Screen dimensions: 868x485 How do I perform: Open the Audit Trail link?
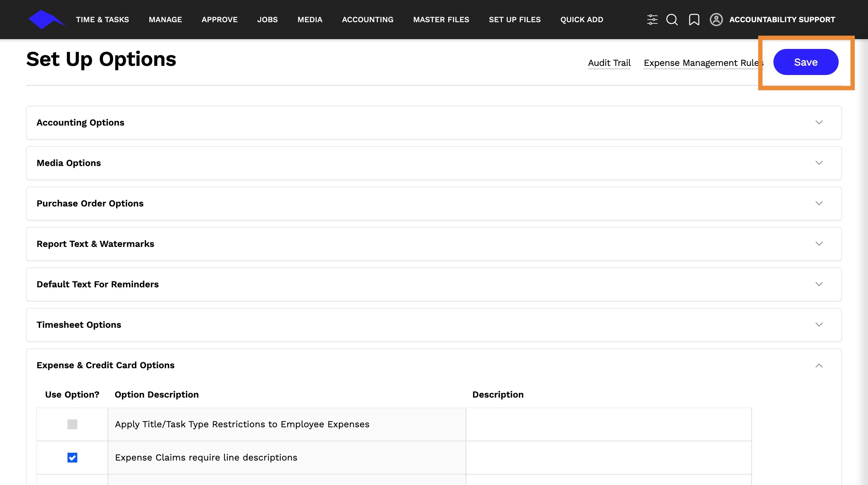click(609, 63)
